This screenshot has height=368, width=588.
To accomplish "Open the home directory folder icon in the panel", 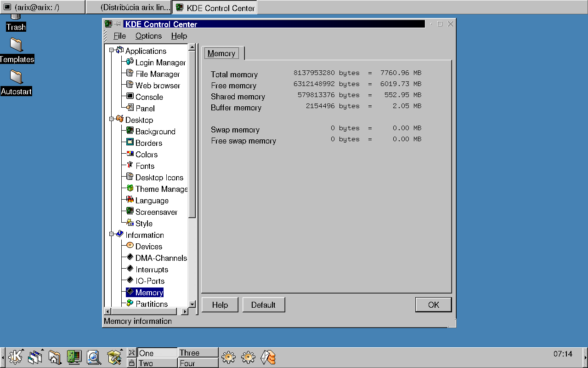I will (x=55, y=357).
